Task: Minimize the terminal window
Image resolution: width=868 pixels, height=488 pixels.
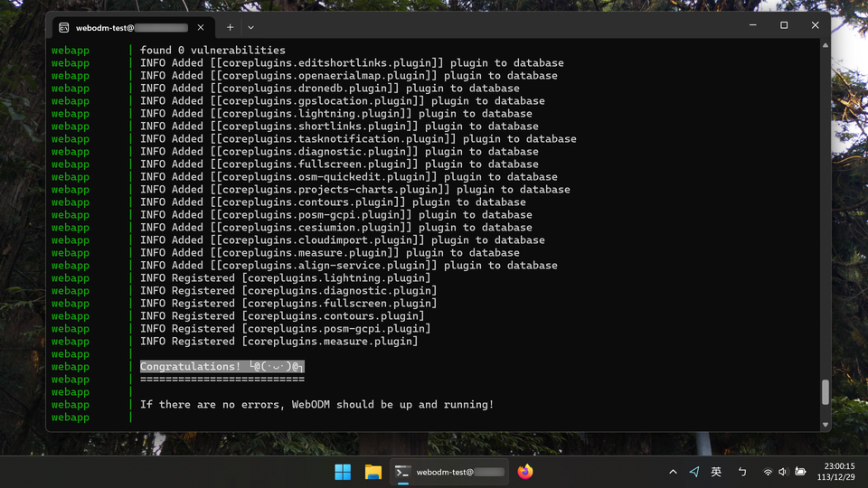Action: (x=753, y=25)
